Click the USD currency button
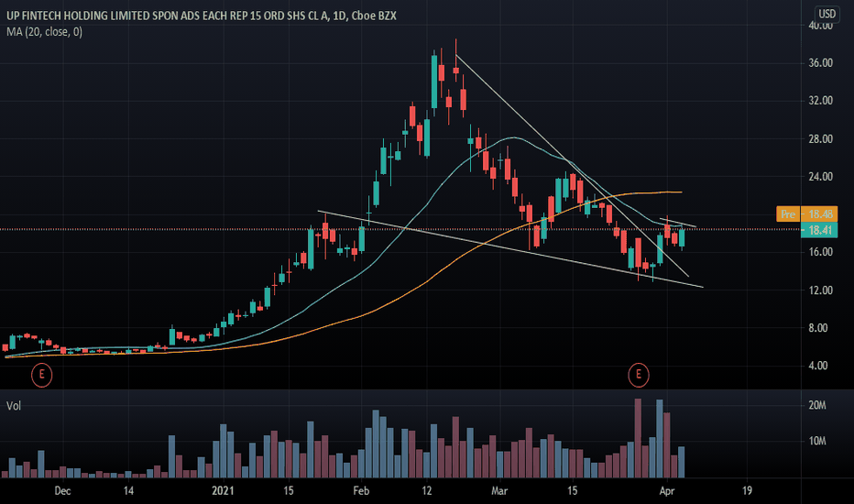 point(827,14)
